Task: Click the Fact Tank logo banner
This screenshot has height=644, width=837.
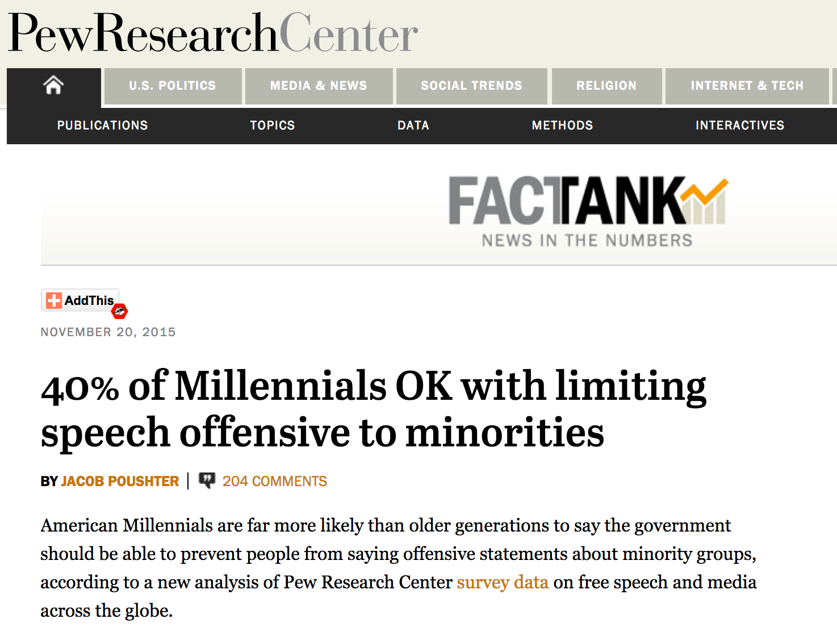Action: [587, 211]
